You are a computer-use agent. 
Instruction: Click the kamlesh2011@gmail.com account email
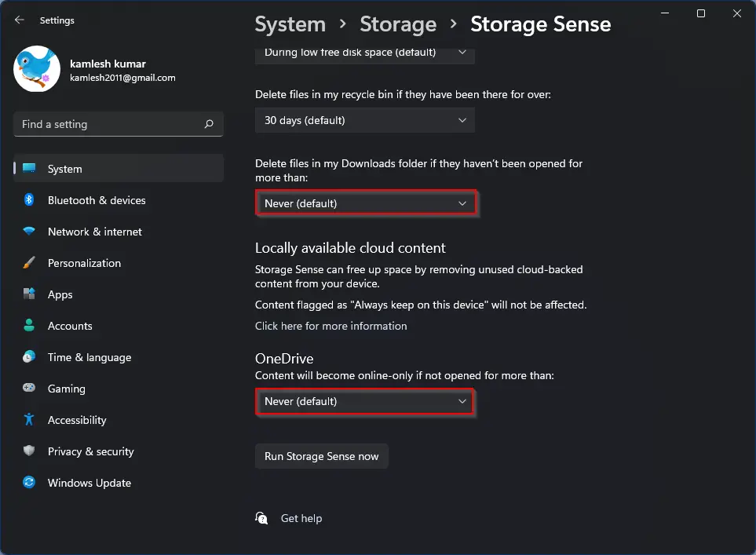pos(122,78)
